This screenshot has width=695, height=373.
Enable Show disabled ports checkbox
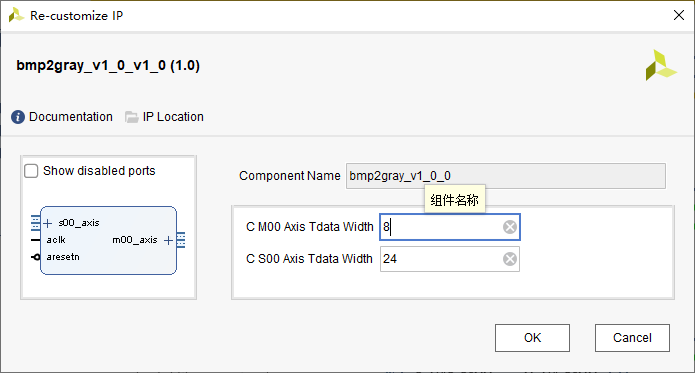[x=31, y=171]
